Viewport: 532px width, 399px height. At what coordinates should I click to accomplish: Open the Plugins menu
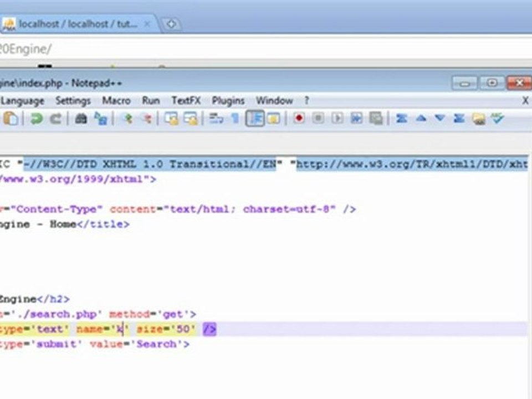(x=228, y=101)
